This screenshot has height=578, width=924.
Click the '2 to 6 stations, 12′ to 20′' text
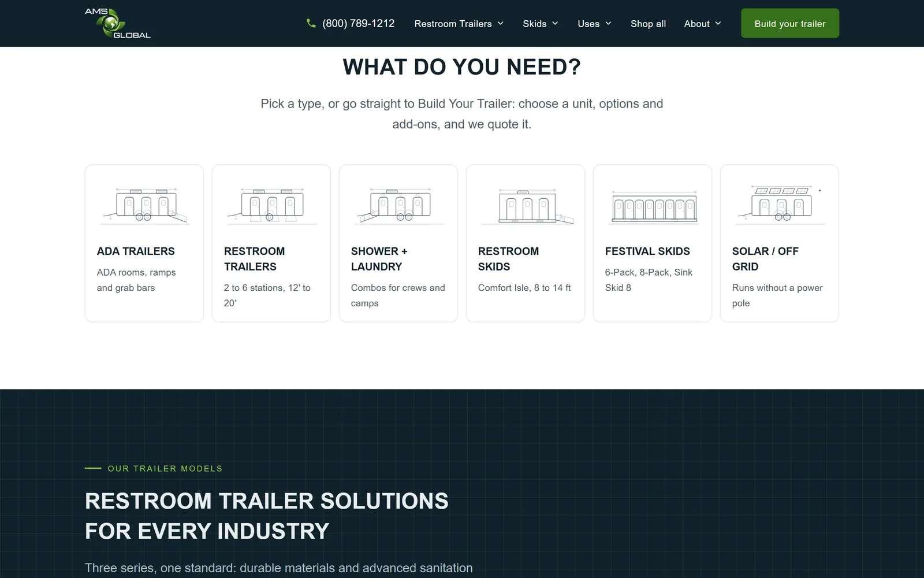(x=267, y=295)
